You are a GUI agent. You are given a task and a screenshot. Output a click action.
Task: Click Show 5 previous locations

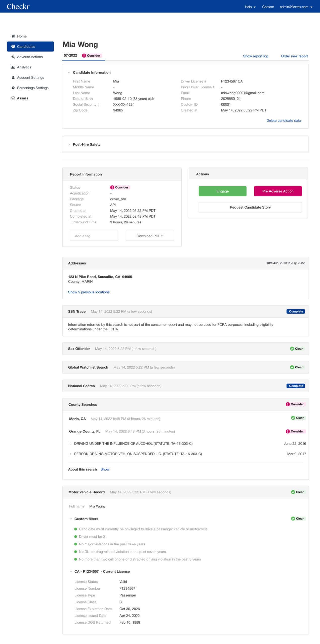[x=89, y=292]
